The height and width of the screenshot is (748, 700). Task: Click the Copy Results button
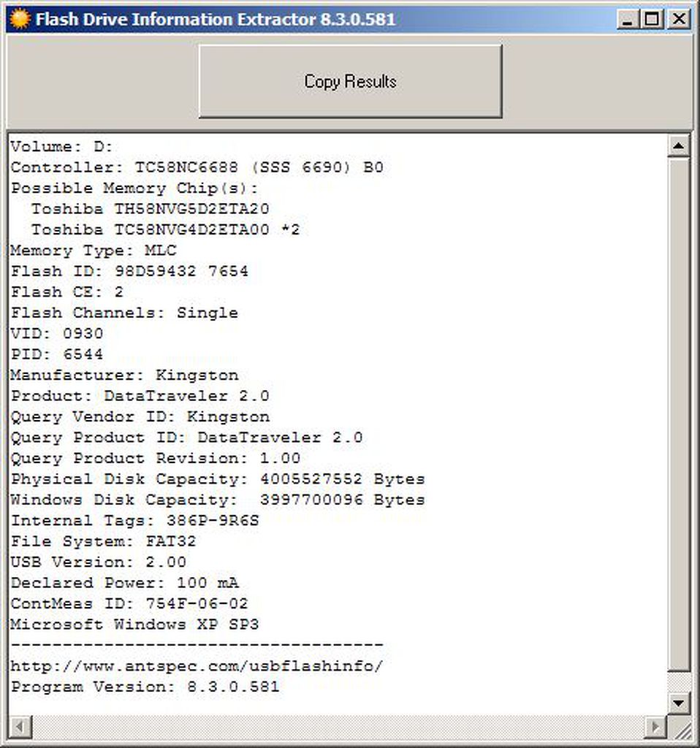click(350, 81)
